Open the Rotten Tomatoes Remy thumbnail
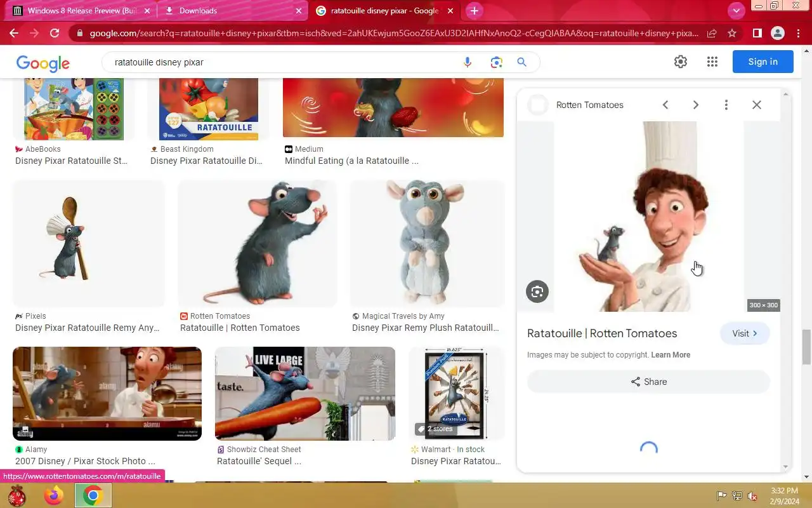This screenshot has width=812, height=508. coord(257,244)
